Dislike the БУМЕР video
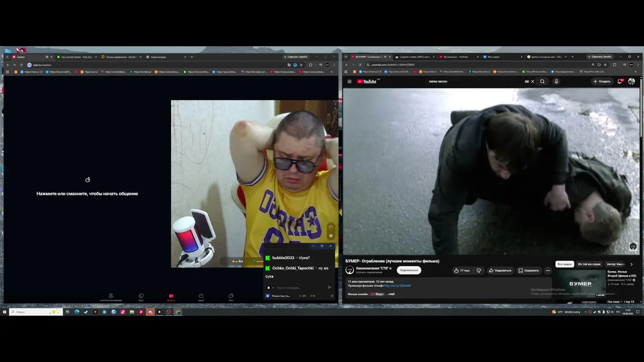 (x=478, y=270)
